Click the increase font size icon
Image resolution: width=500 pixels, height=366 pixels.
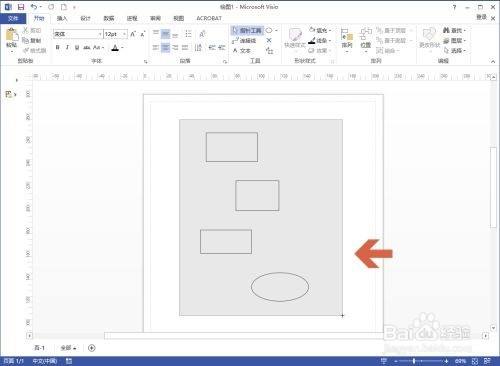click(133, 34)
